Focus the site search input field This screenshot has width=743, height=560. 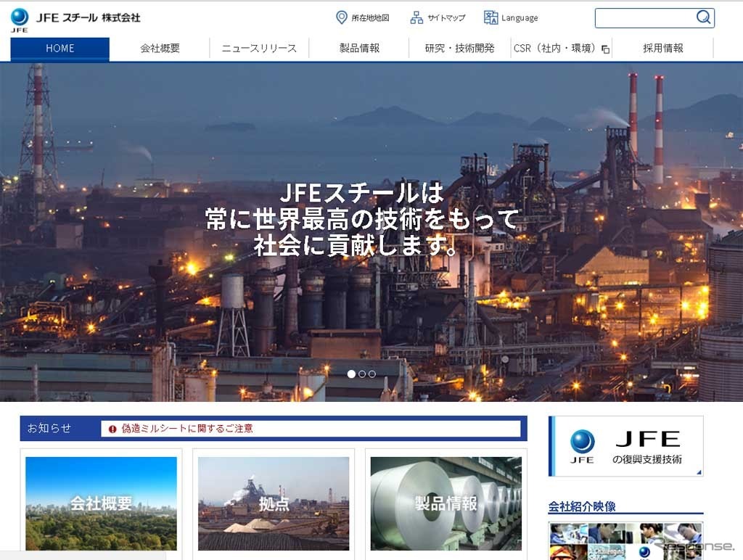click(645, 18)
